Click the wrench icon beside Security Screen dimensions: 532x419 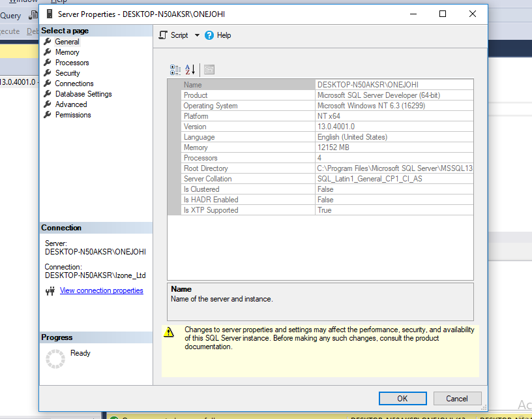[x=48, y=72]
